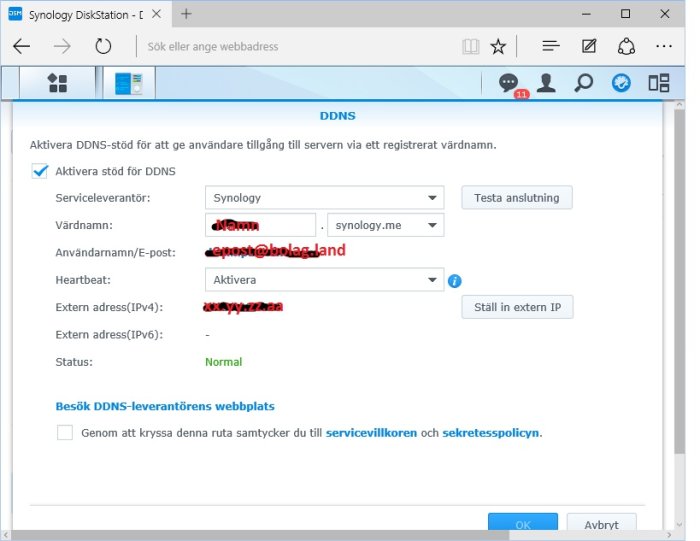Go back in the browser
700x541 pixels.
pyautogui.click(x=21, y=46)
